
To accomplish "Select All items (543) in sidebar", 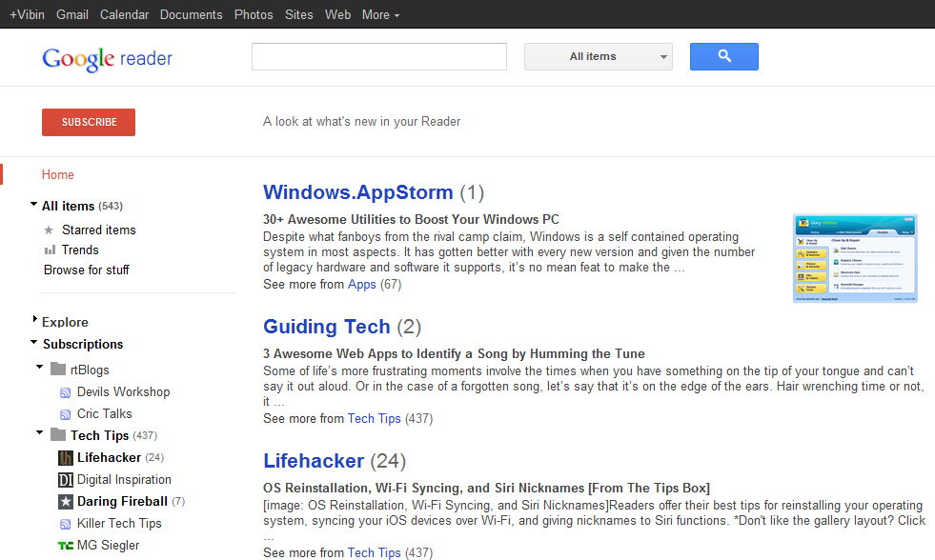I will (82, 206).
